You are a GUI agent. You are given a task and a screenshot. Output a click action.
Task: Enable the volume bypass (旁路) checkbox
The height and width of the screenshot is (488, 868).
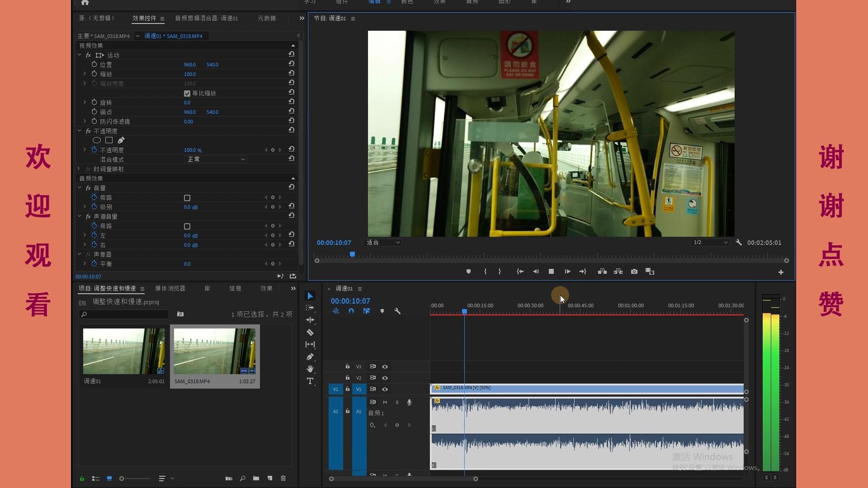(187, 198)
